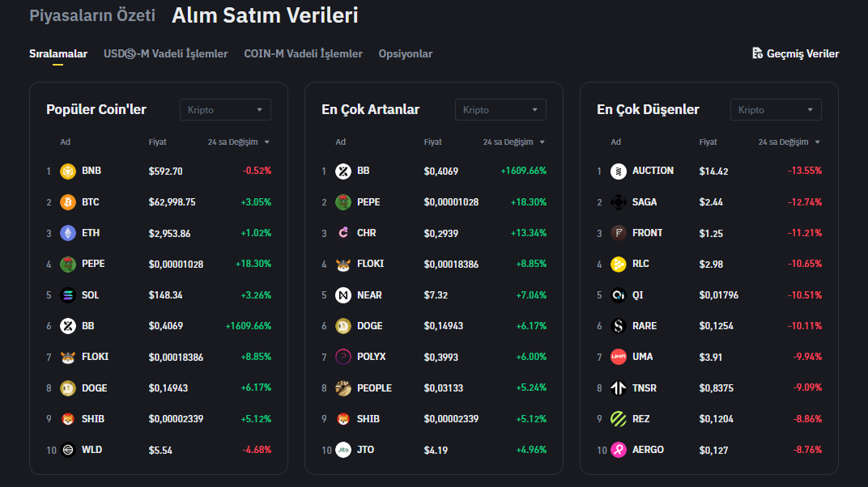Click the Bitcoin BTC logo icon
Image resolution: width=868 pixels, height=487 pixels.
tap(68, 202)
